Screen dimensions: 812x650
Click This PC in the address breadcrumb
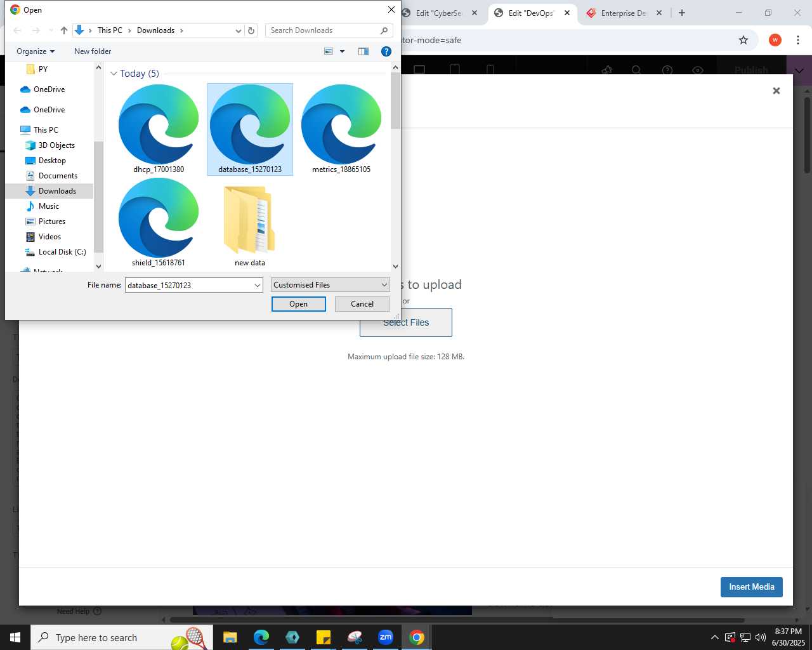tap(110, 30)
